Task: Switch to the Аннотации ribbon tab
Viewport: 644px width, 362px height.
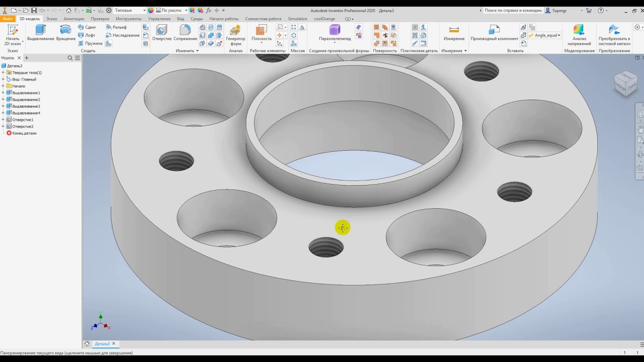Action: [74, 19]
